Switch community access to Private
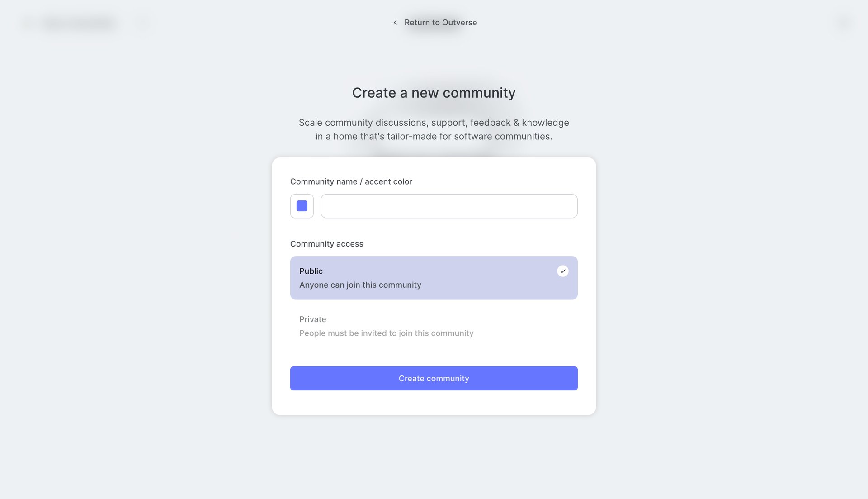 click(434, 326)
